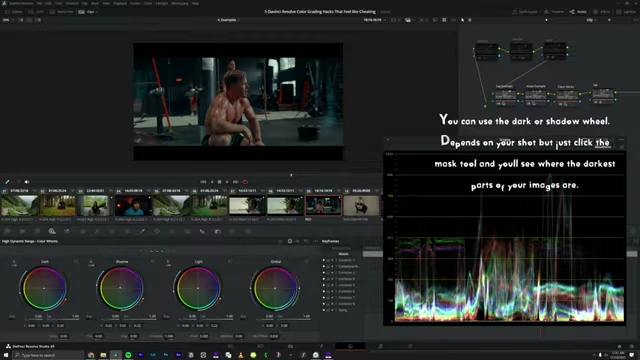Go to project manager home icon
Viewport: 640px width, 360px height.
pyautogui.click(x=619, y=346)
